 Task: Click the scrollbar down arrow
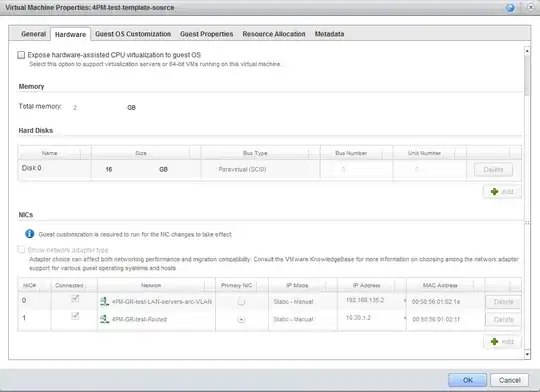click(x=527, y=354)
